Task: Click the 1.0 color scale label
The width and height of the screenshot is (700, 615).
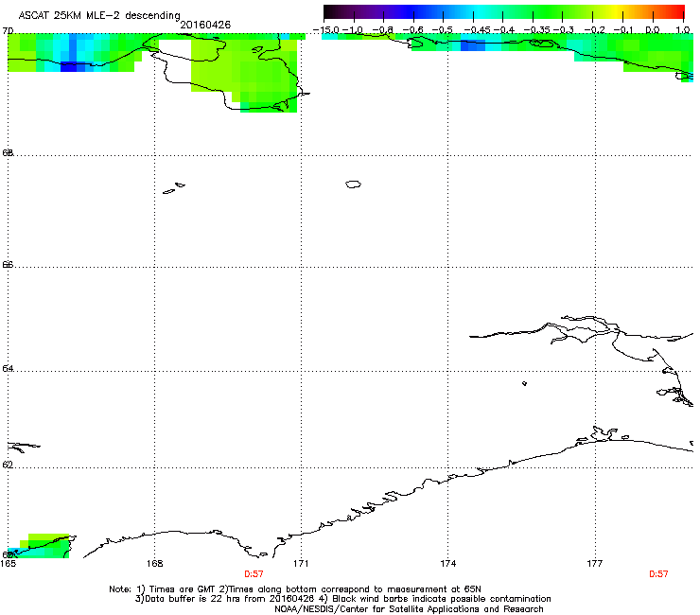Action: [x=683, y=30]
